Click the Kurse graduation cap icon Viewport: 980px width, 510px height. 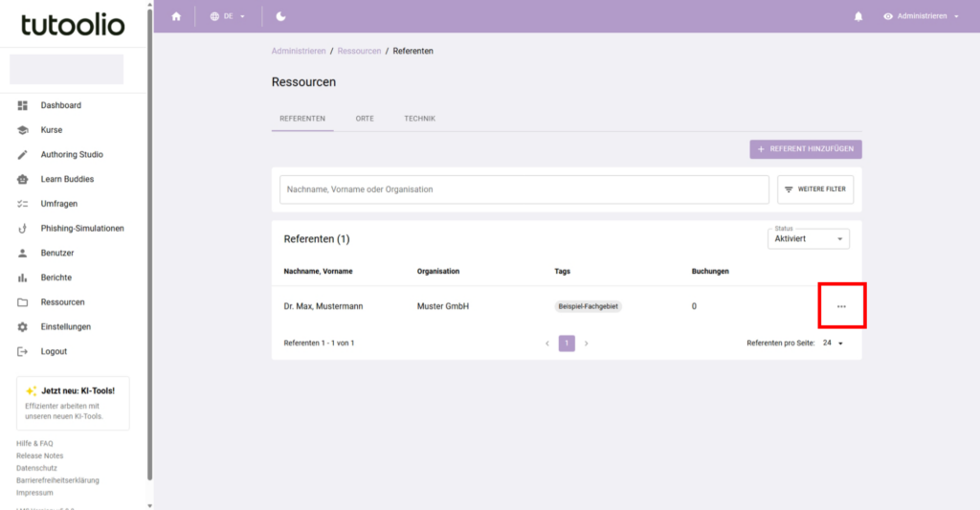pyautogui.click(x=23, y=130)
